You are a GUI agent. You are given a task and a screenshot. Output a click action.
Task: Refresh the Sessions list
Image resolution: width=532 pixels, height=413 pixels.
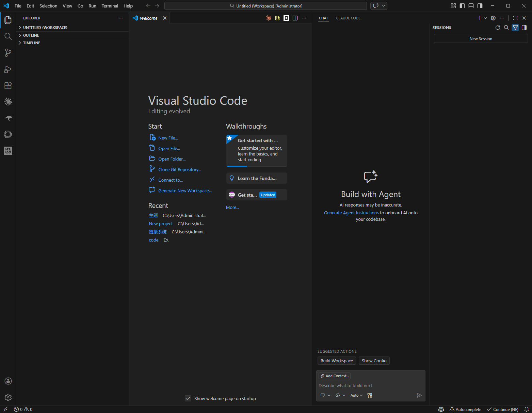(x=498, y=28)
